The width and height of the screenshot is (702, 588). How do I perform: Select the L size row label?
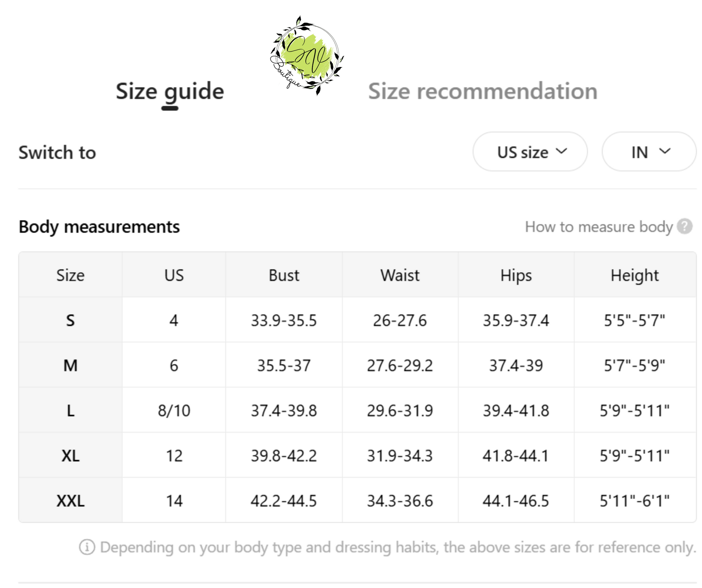pos(70,410)
